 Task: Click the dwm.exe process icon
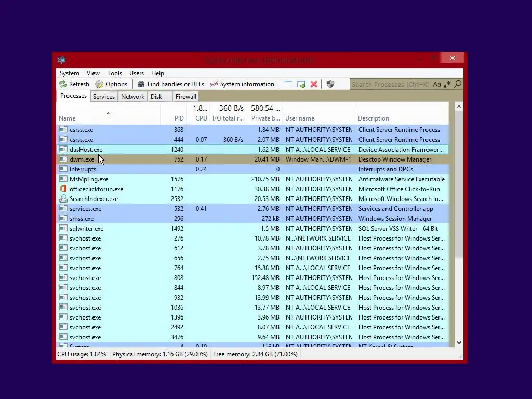63,159
